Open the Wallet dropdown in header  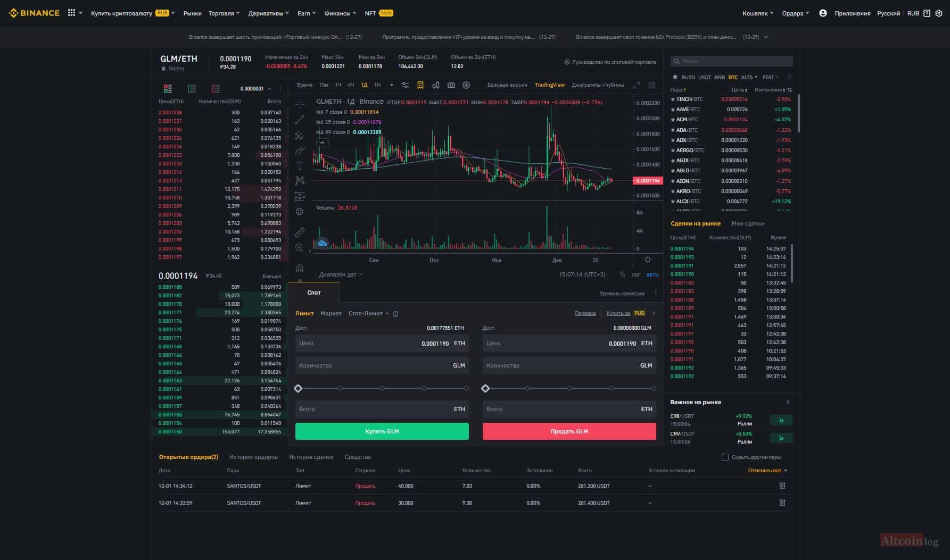758,13
